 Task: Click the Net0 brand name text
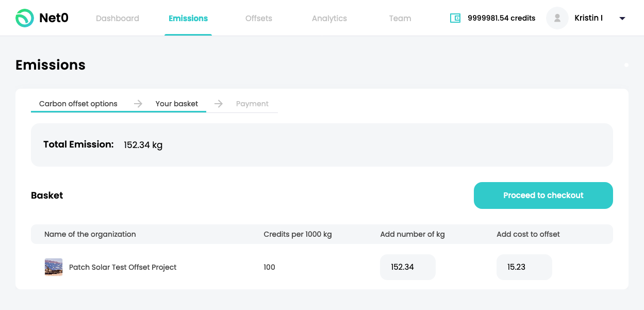(x=54, y=18)
